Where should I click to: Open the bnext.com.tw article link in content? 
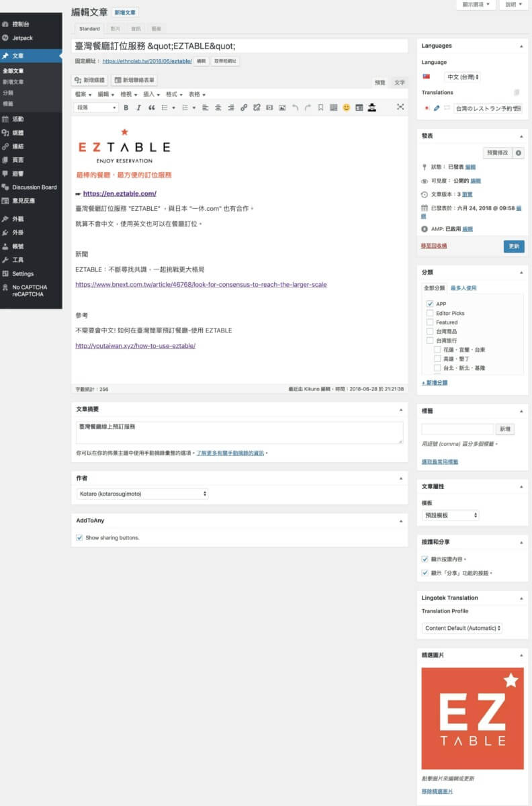(202, 285)
